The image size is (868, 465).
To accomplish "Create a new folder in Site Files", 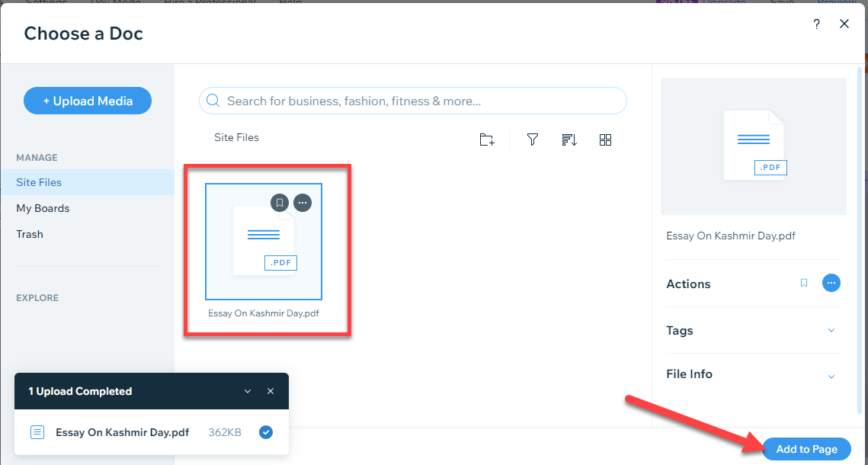I will pyautogui.click(x=487, y=139).
